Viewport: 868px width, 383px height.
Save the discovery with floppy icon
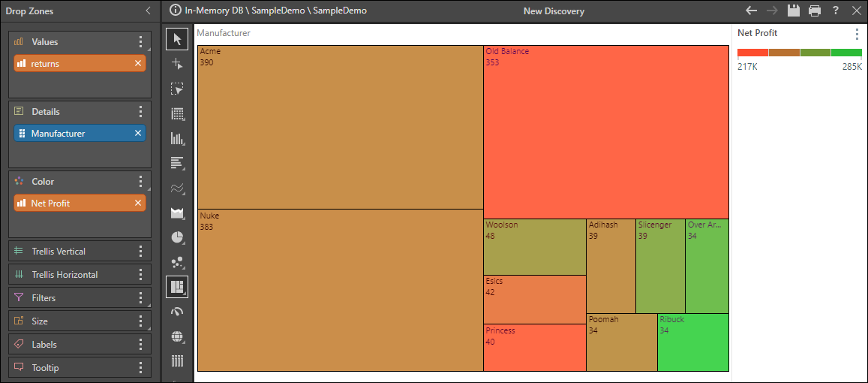[794, 11]
